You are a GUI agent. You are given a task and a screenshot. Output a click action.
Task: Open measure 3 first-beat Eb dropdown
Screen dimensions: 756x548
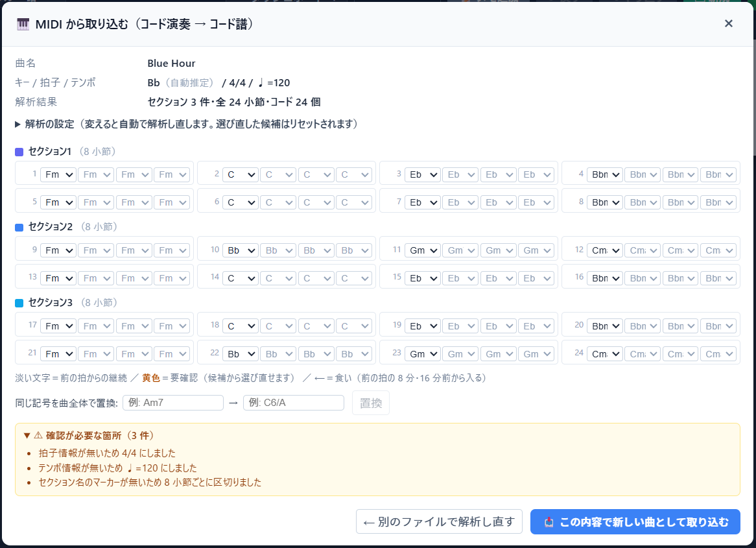[422, 174]
